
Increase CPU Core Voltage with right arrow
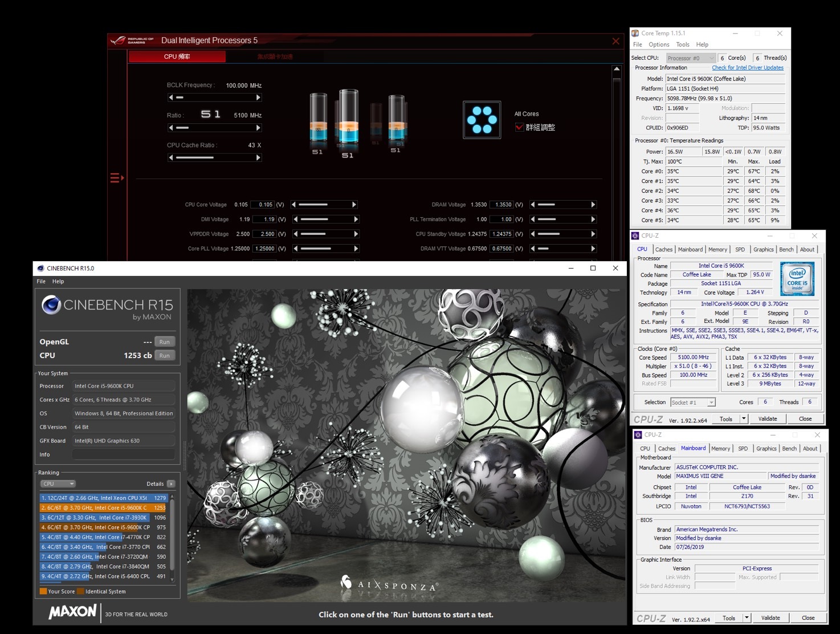pos(354,205)
